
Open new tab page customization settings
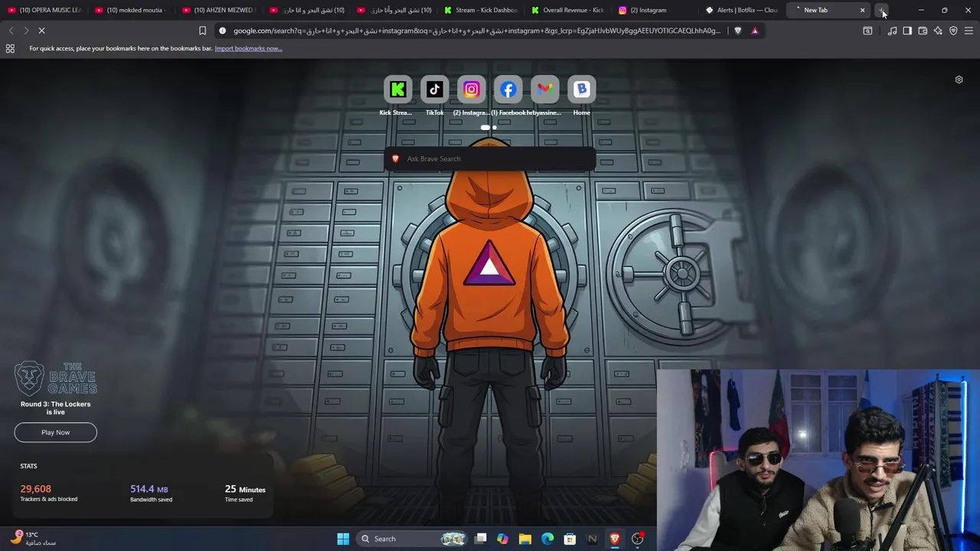click(959, 80)
